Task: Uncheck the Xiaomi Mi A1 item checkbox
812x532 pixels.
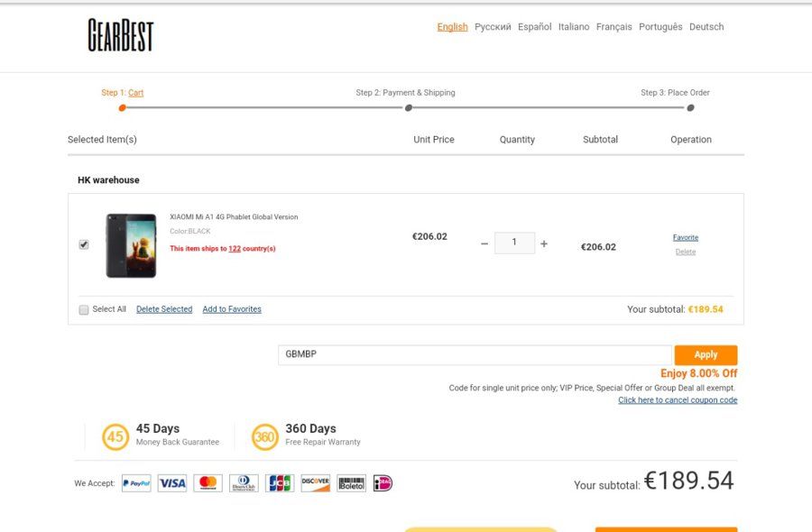Action: point(84,244)
